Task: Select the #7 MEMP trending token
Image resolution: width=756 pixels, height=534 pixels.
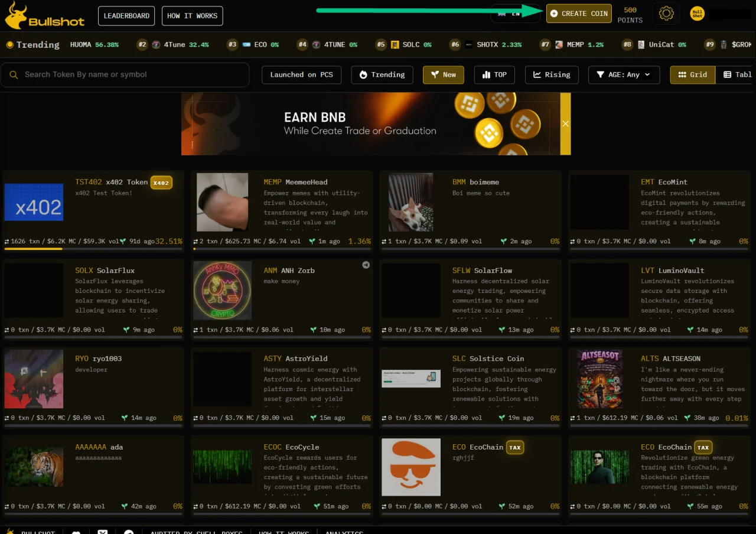Action: [572, 44]
